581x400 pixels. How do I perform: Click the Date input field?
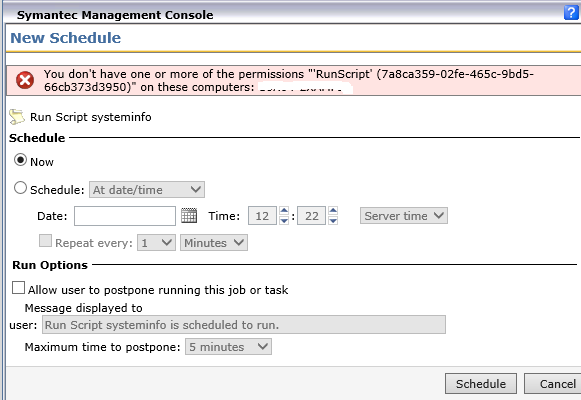[x=125, y=216]
